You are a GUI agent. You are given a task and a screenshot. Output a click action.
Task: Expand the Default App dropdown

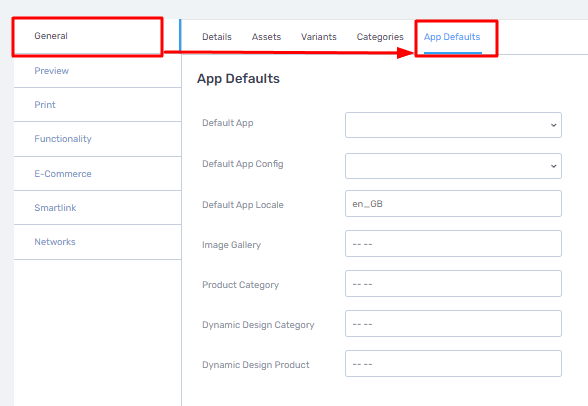click(453, 125)
